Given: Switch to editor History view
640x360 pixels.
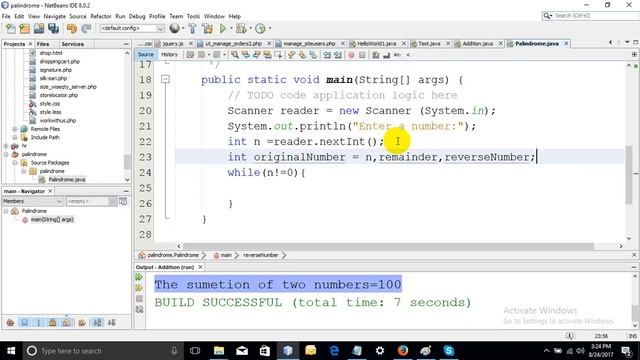Looking at the screenshot, I should (x=169, y=55).
